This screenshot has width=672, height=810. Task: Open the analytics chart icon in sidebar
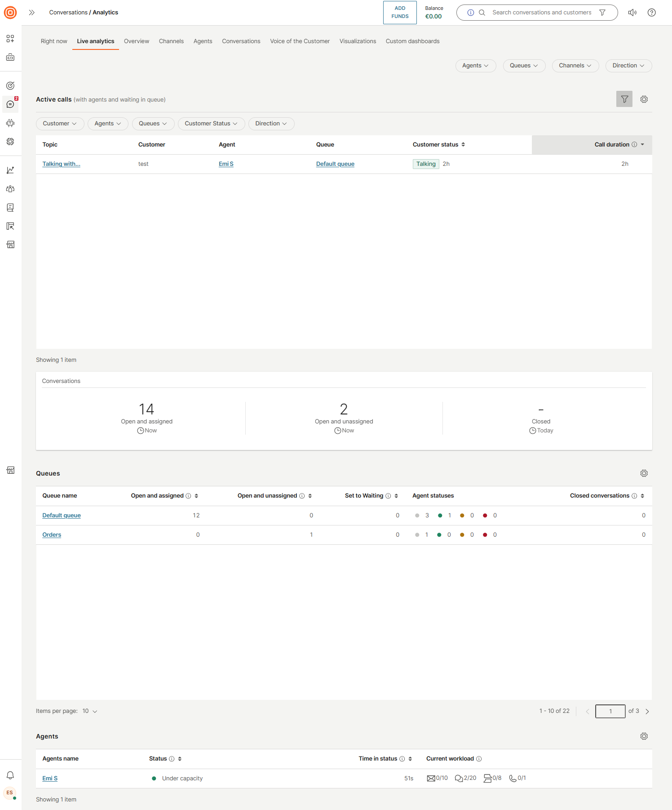coord(10,170)
